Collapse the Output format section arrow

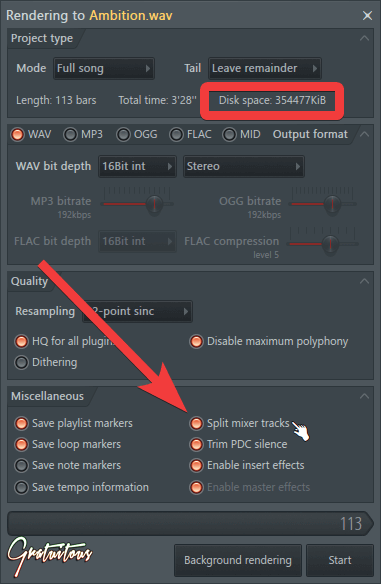pos(364,134)
